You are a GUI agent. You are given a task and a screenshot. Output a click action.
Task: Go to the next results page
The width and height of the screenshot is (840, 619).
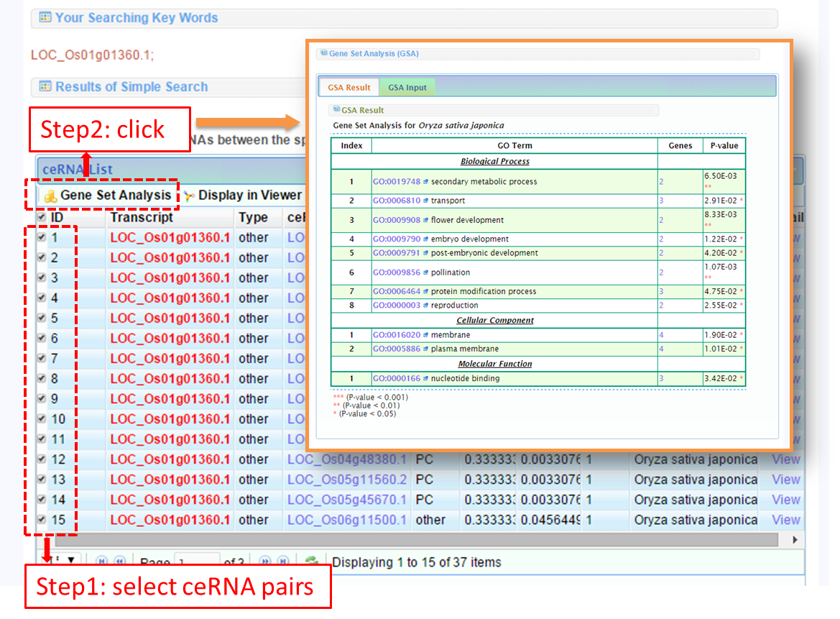pos(265,561)
